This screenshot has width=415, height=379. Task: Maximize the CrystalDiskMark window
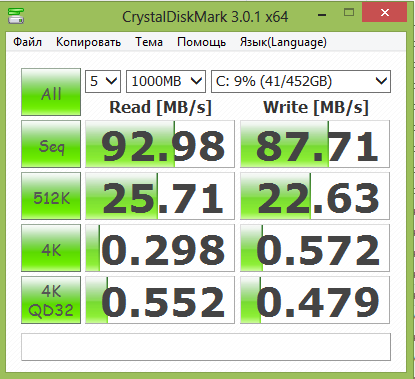(349, 13)
